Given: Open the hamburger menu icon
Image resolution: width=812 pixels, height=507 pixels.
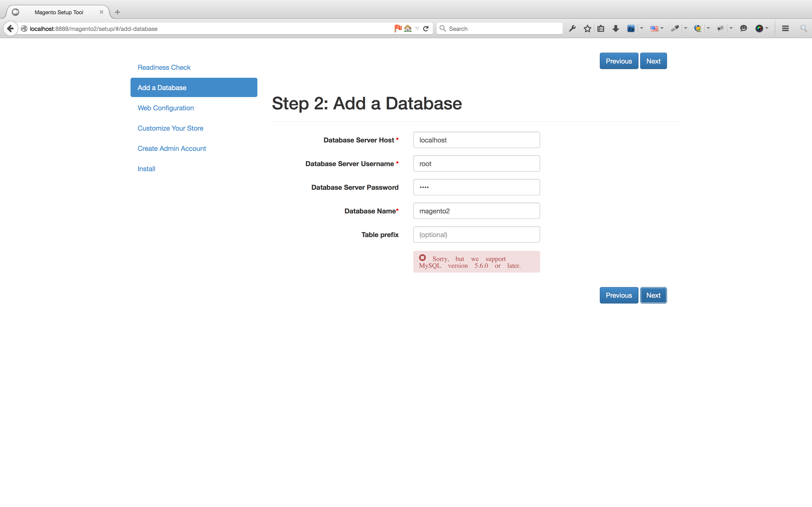Looking at the screenshot, I should [785, 28].
